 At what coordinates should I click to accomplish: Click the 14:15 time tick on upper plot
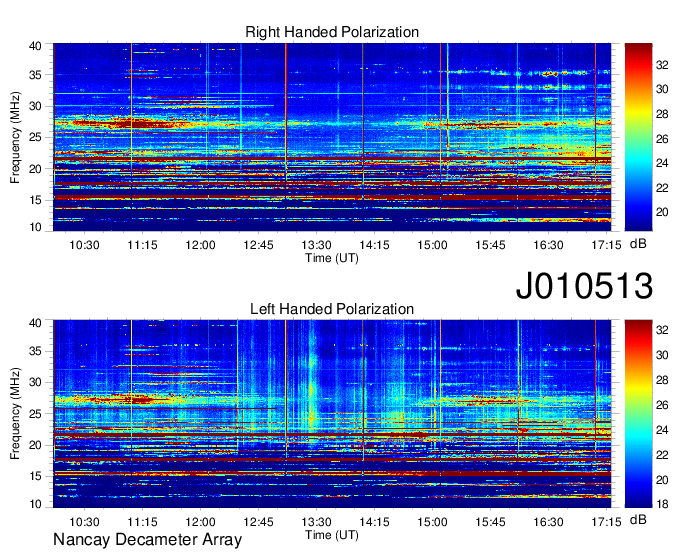tap(374, 245)
